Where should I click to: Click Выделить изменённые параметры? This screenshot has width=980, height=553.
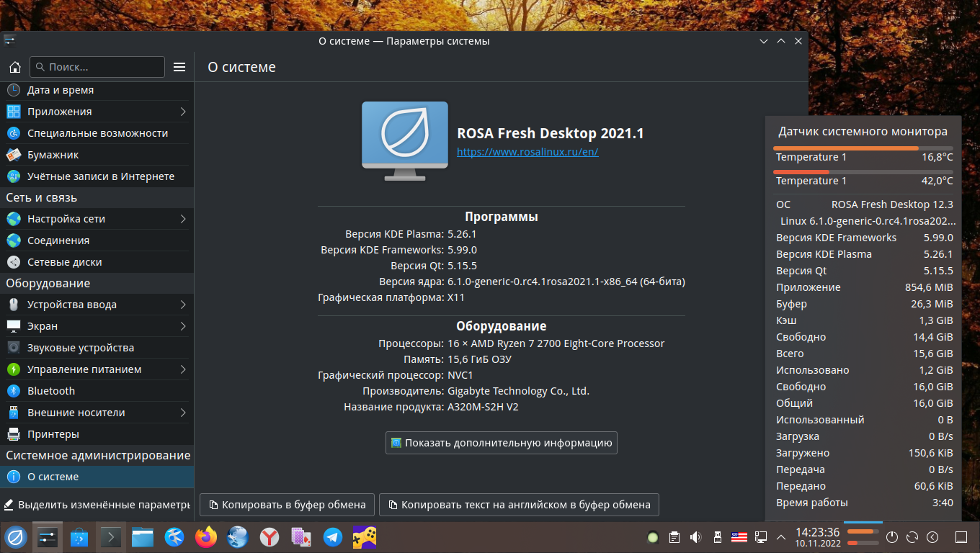(x=97, y=505)
